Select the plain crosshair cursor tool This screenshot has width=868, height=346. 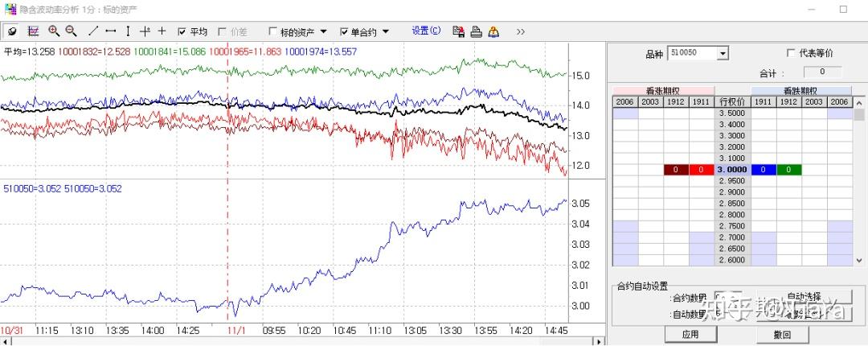pos(162,31)
